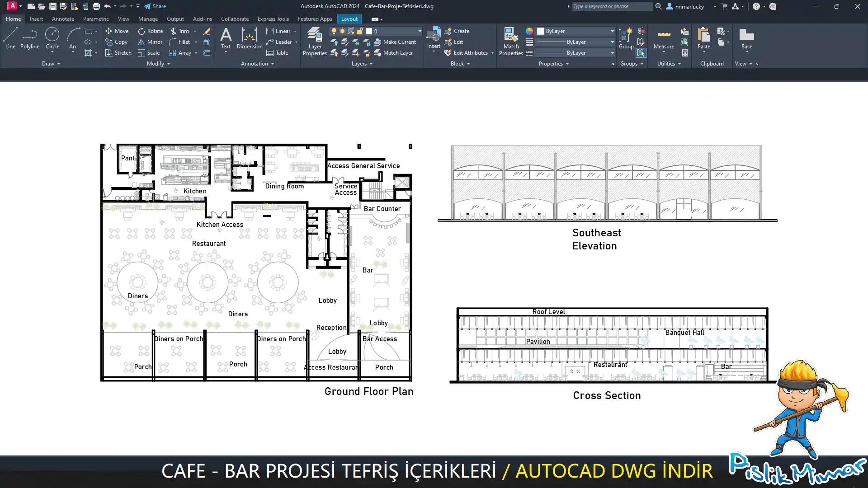868x488 pixels.
Task: Click the Text annotation tool
Action: 226,38
